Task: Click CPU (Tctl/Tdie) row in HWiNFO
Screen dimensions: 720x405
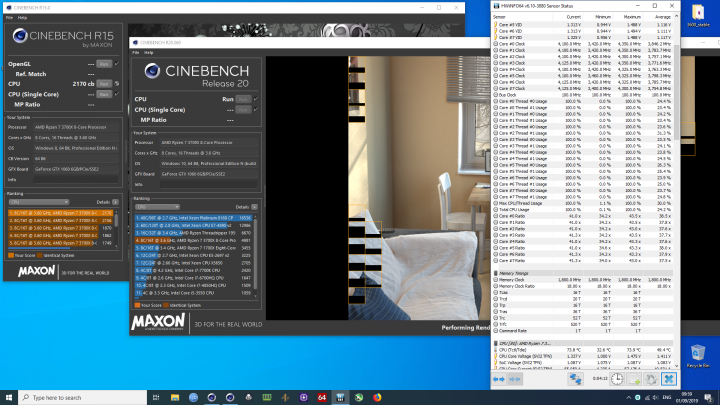Action: [x=583, y=350]
